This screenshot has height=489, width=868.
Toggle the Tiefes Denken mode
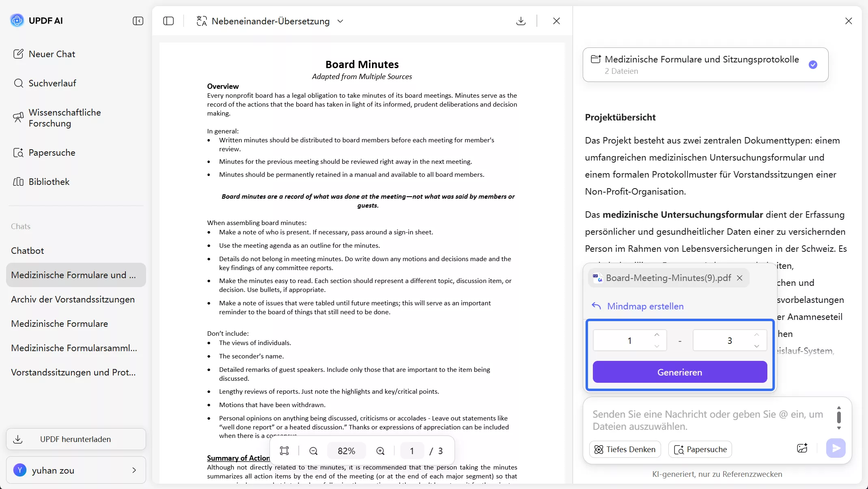coord(625,449)
